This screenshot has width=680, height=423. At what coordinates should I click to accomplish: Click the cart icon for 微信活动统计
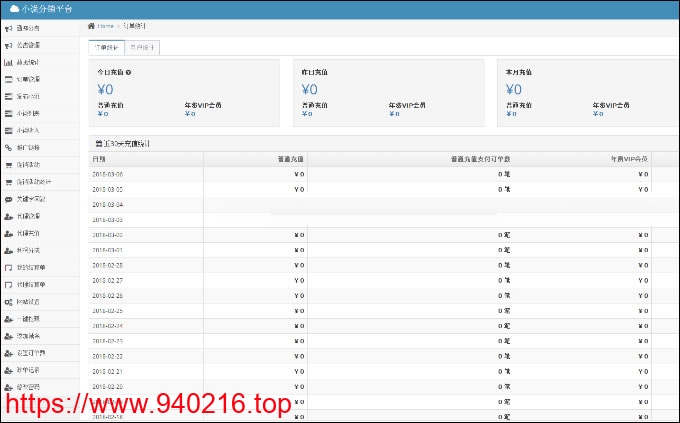8,182
